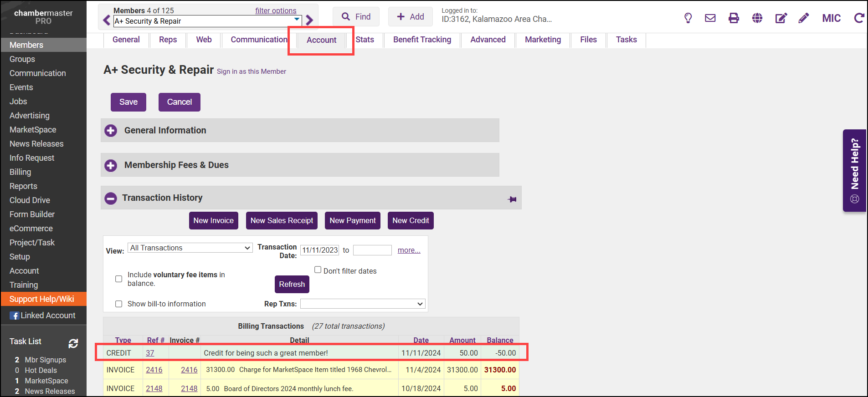Click the transaction end date field

pos(372,250)
